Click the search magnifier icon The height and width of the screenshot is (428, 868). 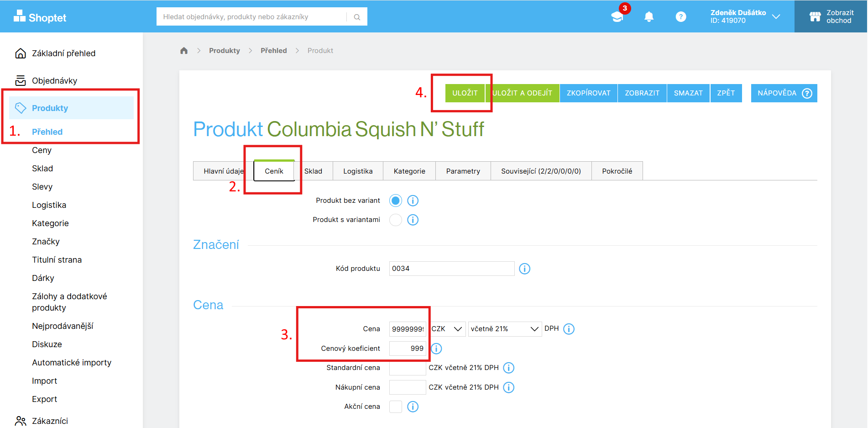(357, 17)
